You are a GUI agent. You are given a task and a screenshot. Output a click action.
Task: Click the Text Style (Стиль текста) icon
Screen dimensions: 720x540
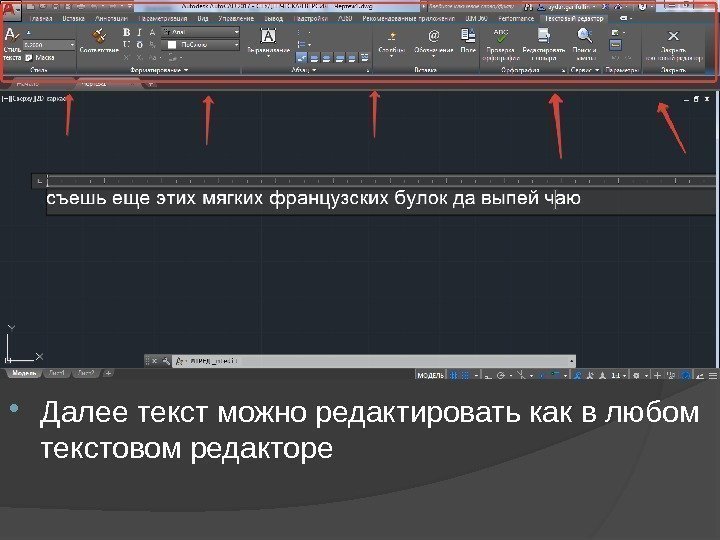click(12, 36)
